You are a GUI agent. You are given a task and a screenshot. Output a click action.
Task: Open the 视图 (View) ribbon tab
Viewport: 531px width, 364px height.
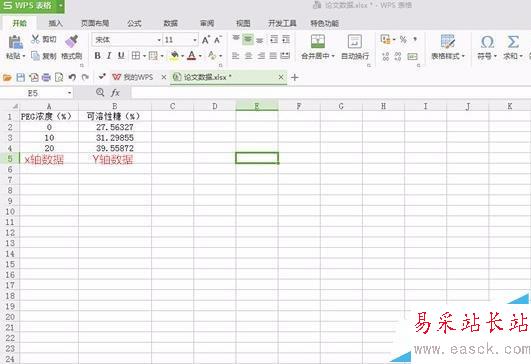[x=243, y=23]
